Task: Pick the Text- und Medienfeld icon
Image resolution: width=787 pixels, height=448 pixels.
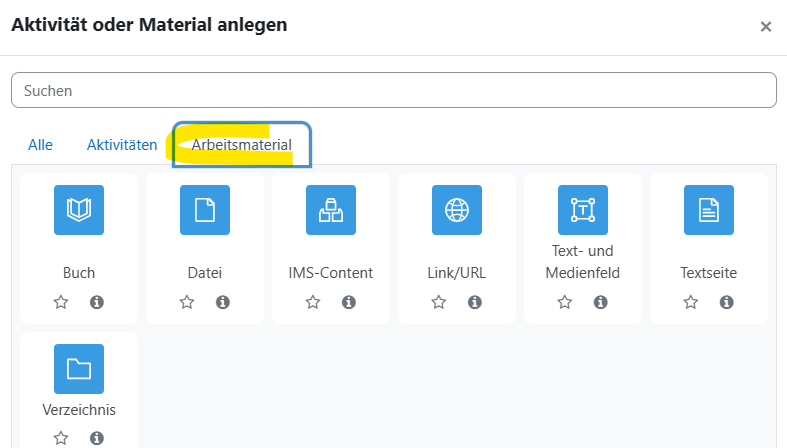Action: coord(583,210)
